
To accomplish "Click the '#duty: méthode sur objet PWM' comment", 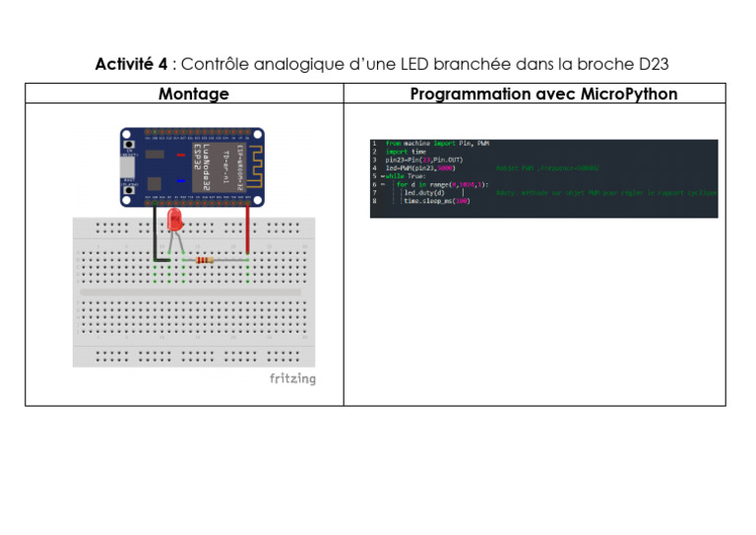I will [x=606, y=192].
